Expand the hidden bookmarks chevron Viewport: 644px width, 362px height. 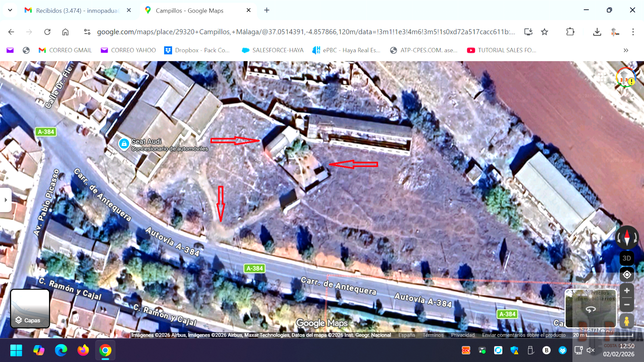tap(626, 50)
